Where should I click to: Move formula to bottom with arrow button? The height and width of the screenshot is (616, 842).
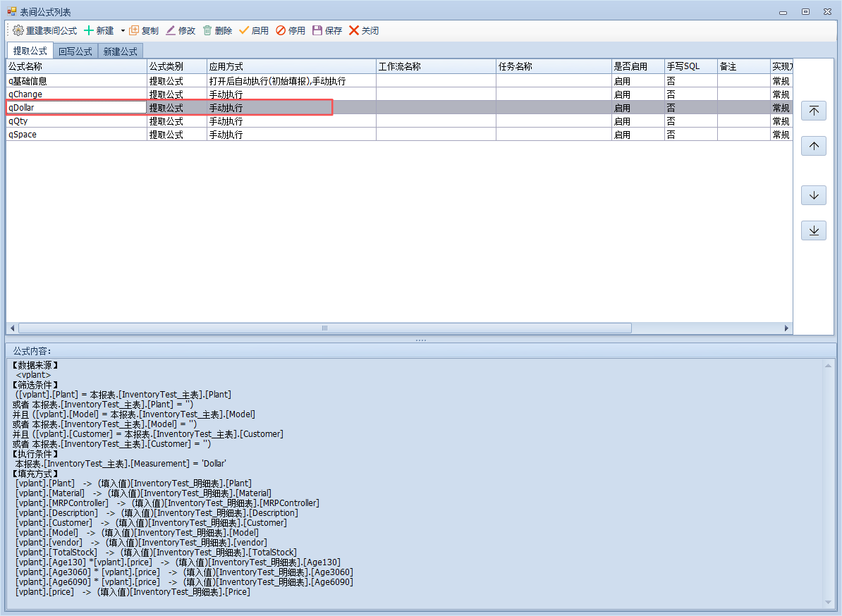814,230
